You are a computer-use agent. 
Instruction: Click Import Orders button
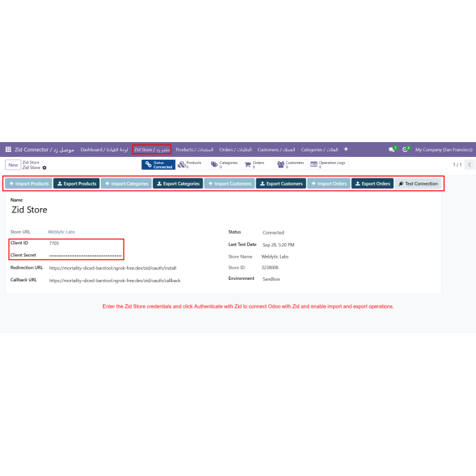(329, 183)
